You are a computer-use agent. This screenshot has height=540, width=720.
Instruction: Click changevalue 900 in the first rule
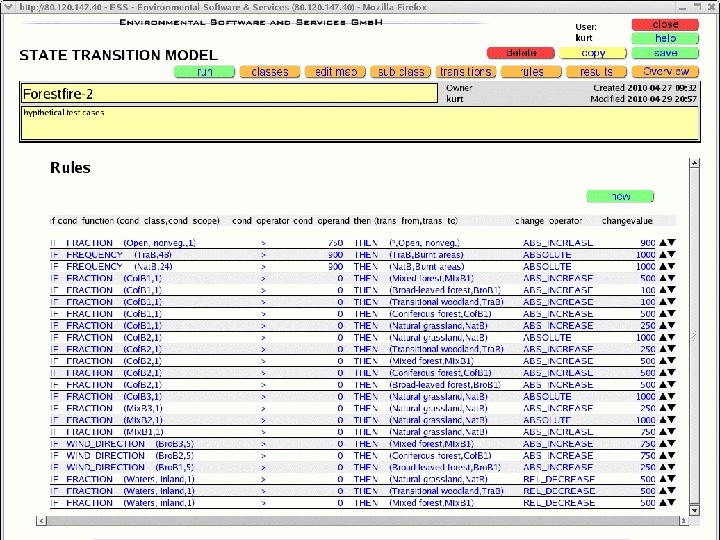(647, 243)
